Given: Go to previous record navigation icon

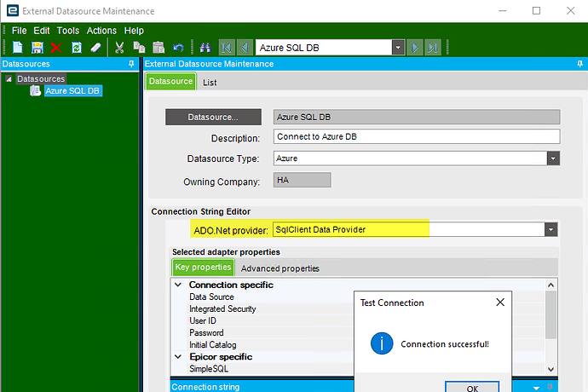Looking at the screenshot, I should pyautogui.click(x=245, y=48).
